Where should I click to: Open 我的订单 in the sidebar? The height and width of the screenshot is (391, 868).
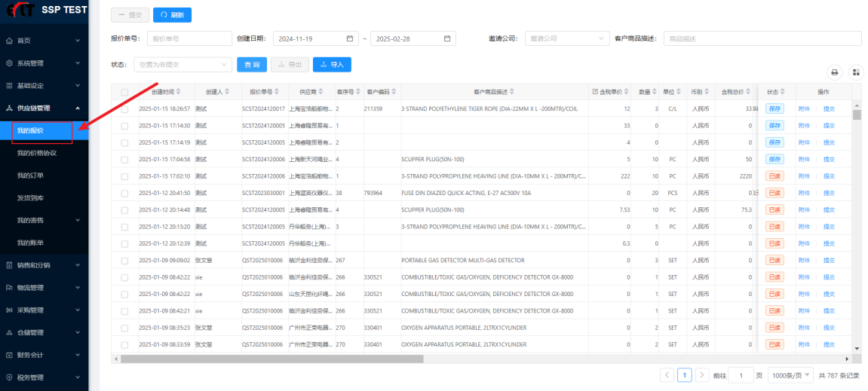click(x=30, y=176)
